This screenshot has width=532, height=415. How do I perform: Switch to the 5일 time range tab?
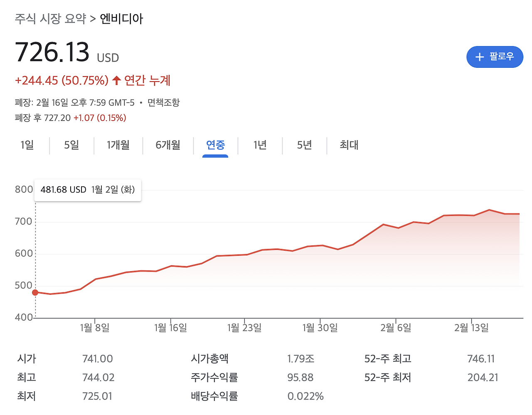click(71, 146)
